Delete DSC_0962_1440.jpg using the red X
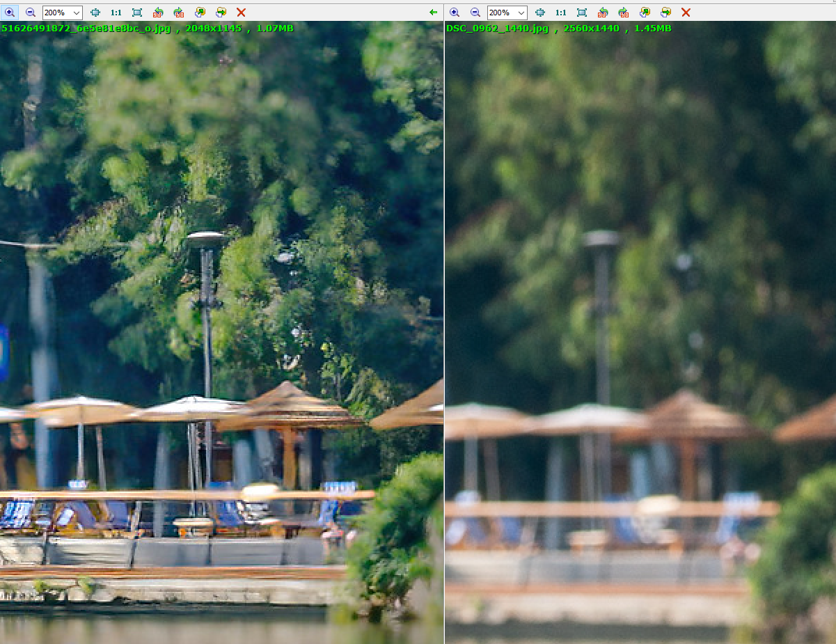Image resolution: width=836 pixels, height=644 pixels. point(686,13)
